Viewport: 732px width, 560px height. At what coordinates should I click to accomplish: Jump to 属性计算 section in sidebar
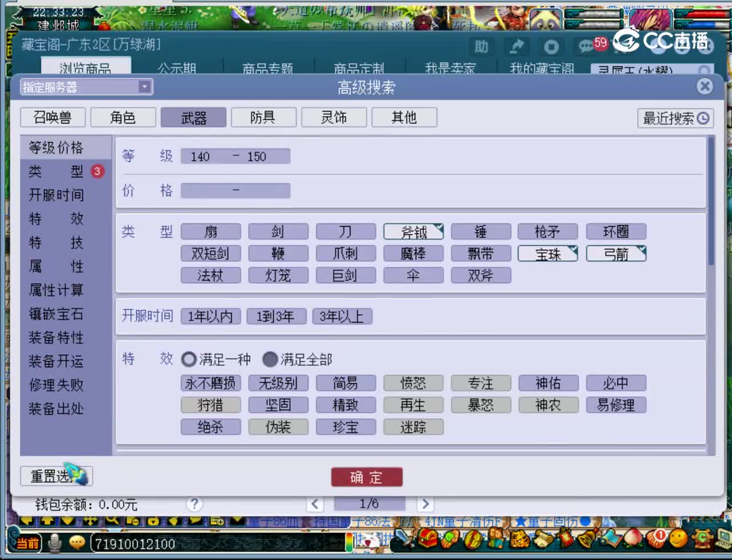coord(66,290)
